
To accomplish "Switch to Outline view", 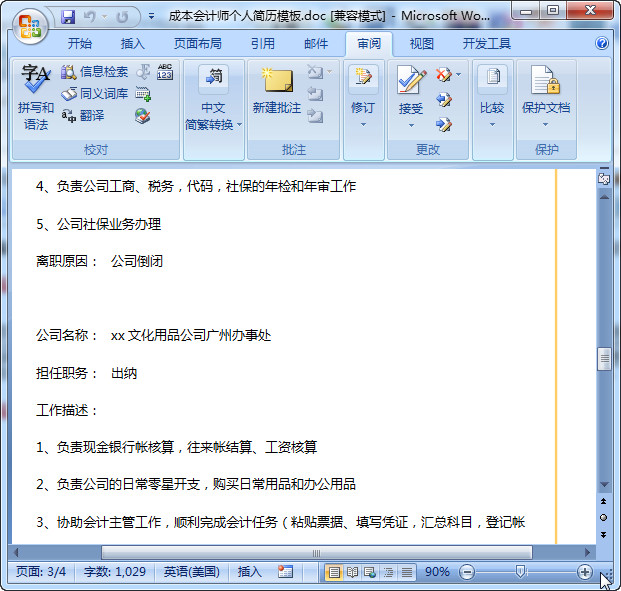I will (x=389, y=572).
